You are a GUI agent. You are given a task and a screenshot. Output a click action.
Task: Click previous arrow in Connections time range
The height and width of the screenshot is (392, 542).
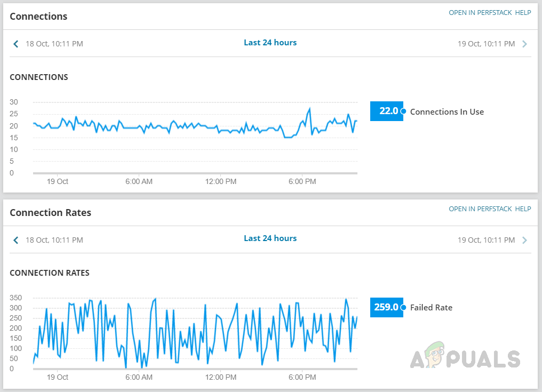tap(16, 44)
